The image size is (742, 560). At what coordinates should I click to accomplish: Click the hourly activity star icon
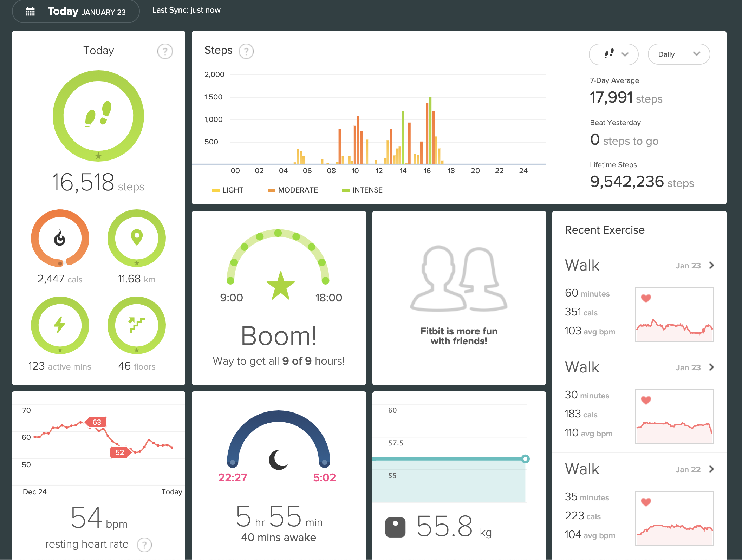click(x=280, y=286)
